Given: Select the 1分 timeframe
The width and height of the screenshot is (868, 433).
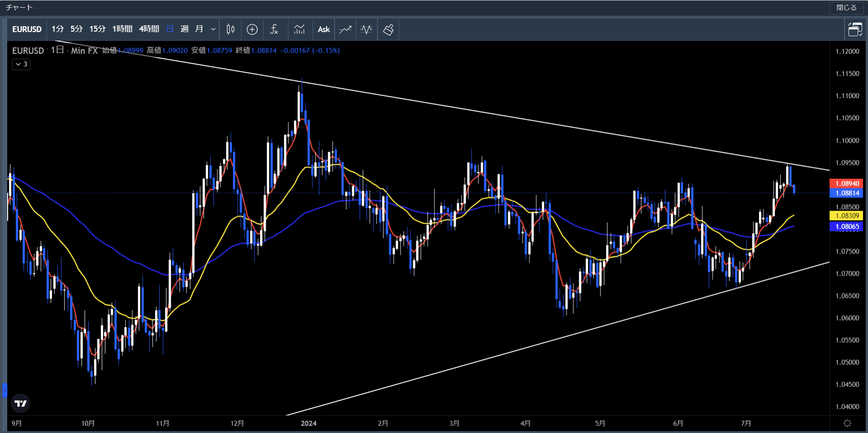Looking at the screenshot, I should point(57,29).
